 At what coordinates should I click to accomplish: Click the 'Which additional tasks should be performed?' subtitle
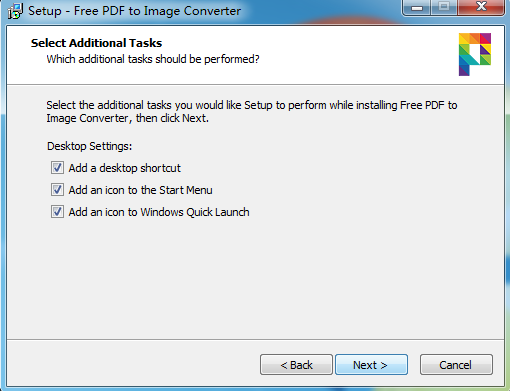[153, 59]
